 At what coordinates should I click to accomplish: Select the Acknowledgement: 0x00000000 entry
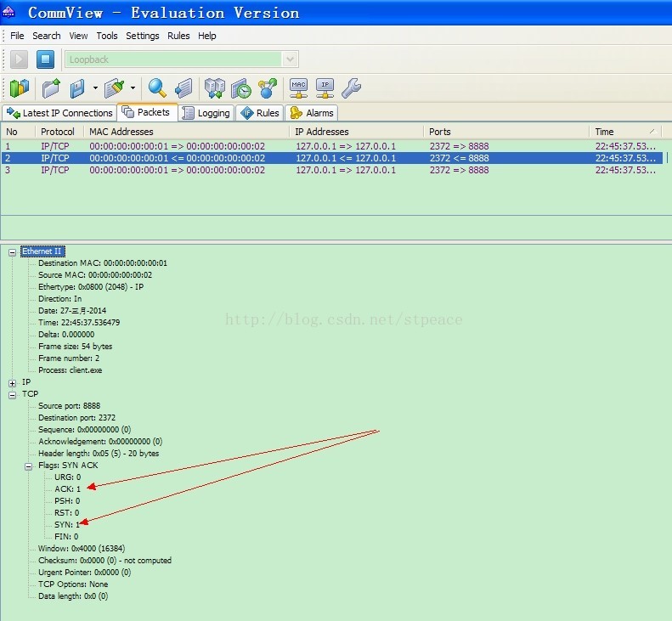point(100,442)
